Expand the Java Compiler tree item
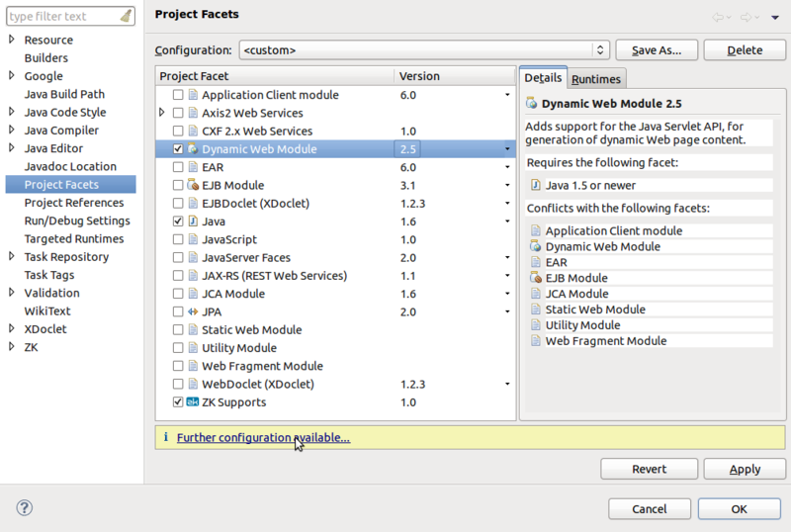The image size is (791, 532). click(x=12, y=130)
